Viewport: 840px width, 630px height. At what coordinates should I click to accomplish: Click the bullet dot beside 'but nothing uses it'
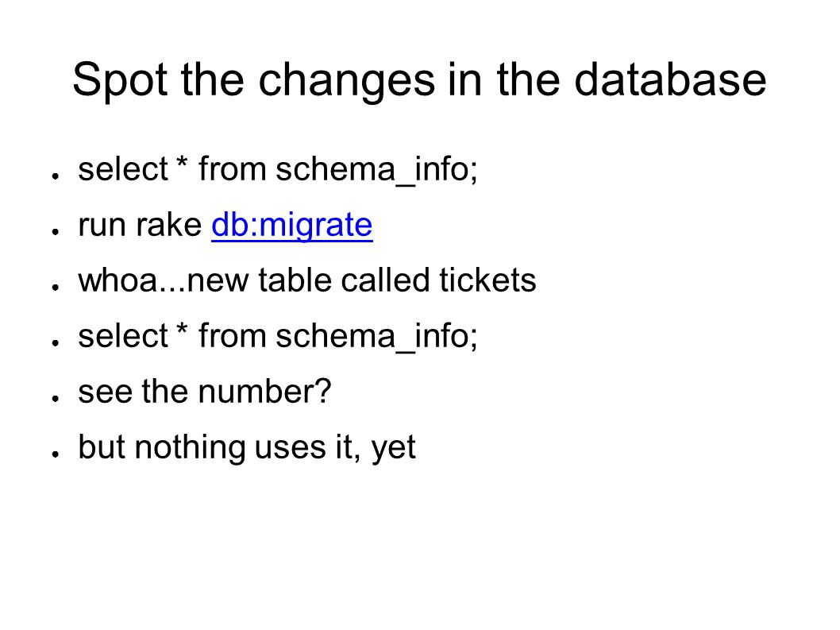[x=55, y=454]
